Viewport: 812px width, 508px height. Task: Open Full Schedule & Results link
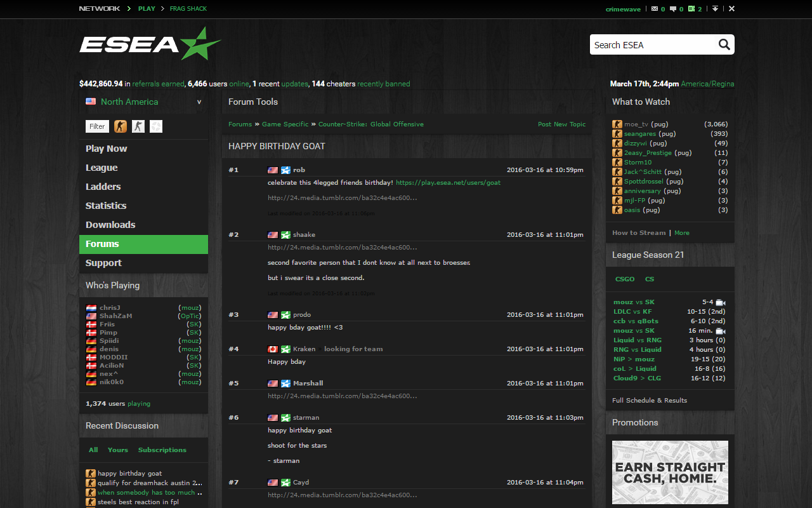point(650,401)
